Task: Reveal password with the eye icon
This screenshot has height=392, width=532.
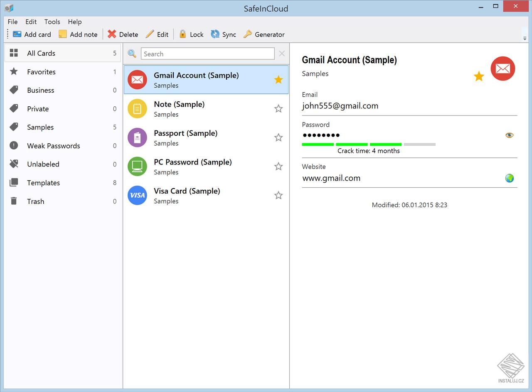Action: click(509, 135)
